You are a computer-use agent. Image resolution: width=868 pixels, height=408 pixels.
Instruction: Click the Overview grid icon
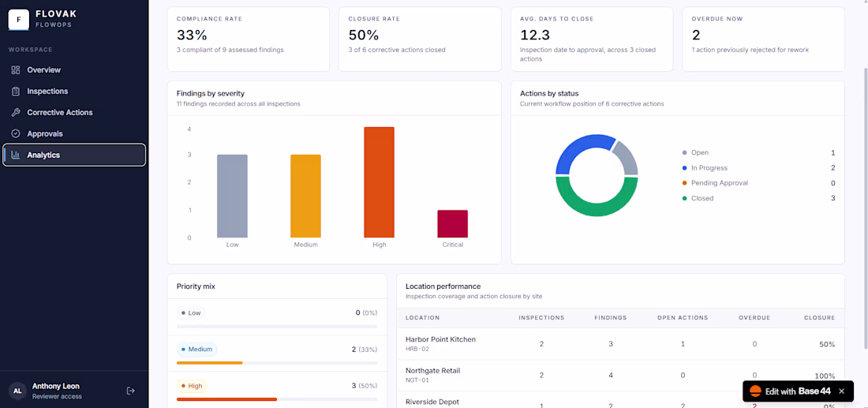[16, 70]
